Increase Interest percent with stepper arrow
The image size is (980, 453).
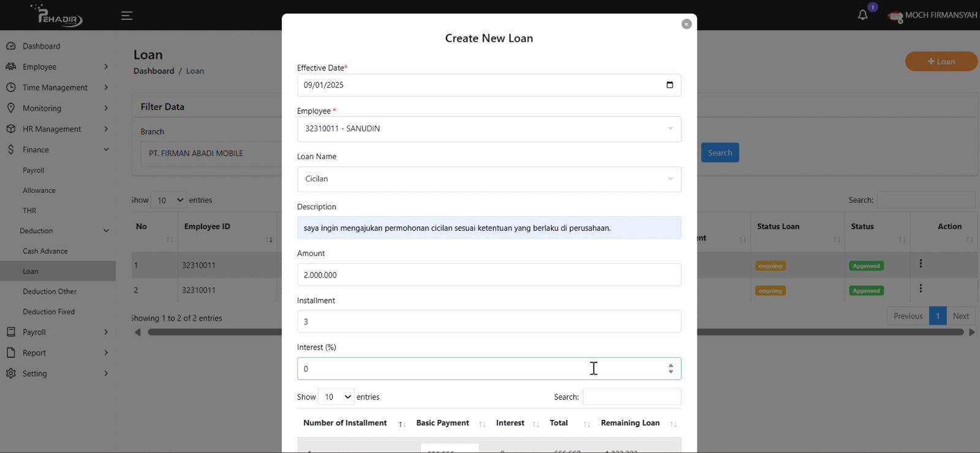click(x=671, y=365)
